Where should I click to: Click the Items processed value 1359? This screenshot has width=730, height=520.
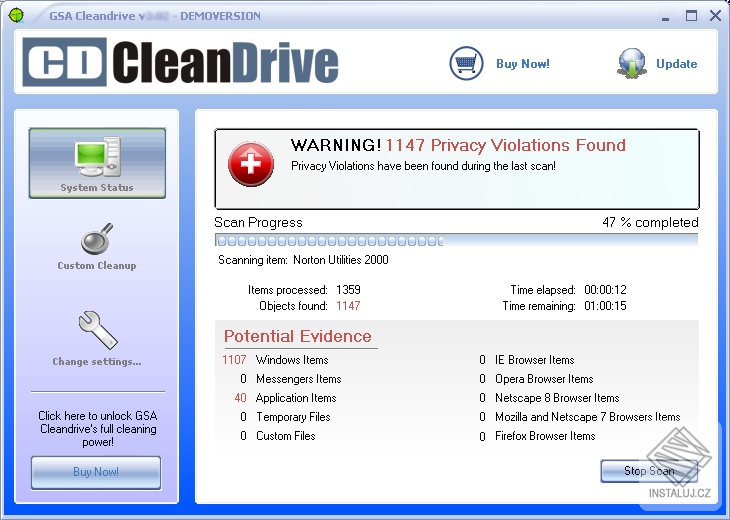click(348, 290)
